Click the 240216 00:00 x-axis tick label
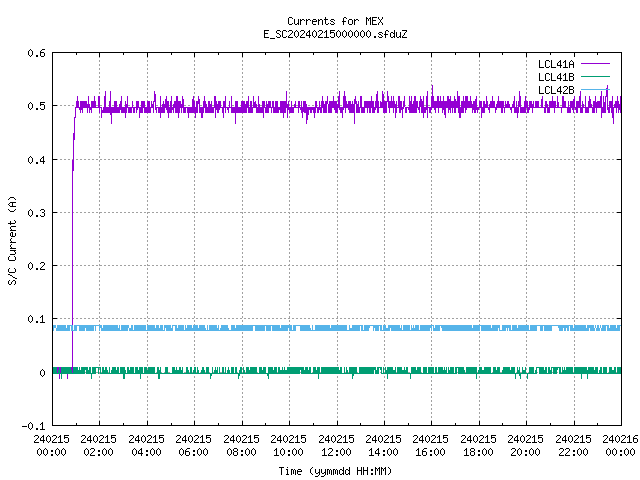Screen dimensions: 640x480 point(620,445)
